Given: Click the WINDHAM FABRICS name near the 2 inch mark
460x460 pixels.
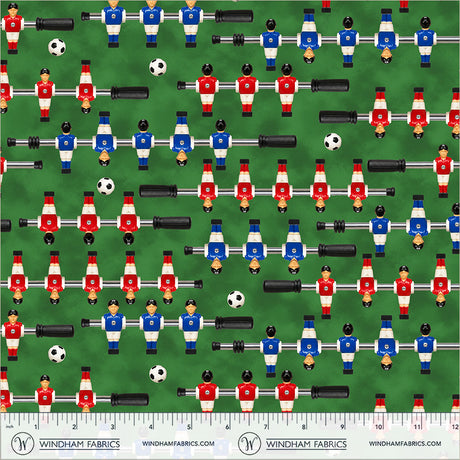Looking at the screenshot, I should (80, 444).
